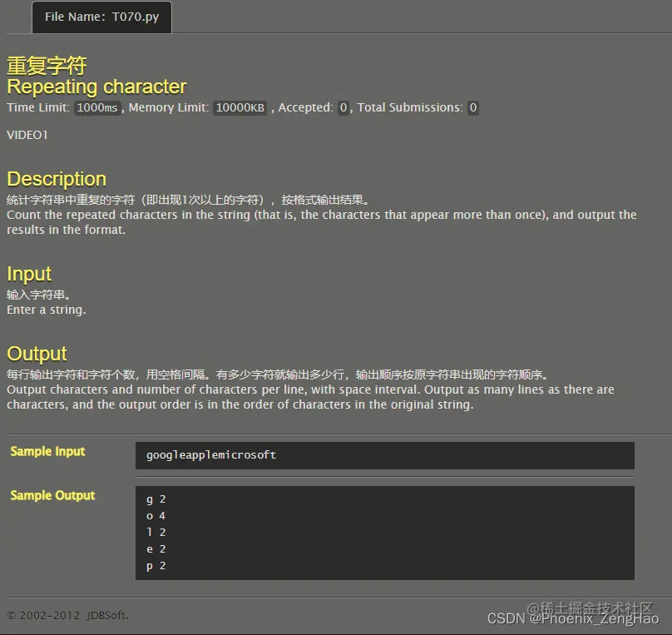This screenshot has height=635, width=672.
Task: Click the sample input googleapplemicrosoft
Action: click(211, 455)
